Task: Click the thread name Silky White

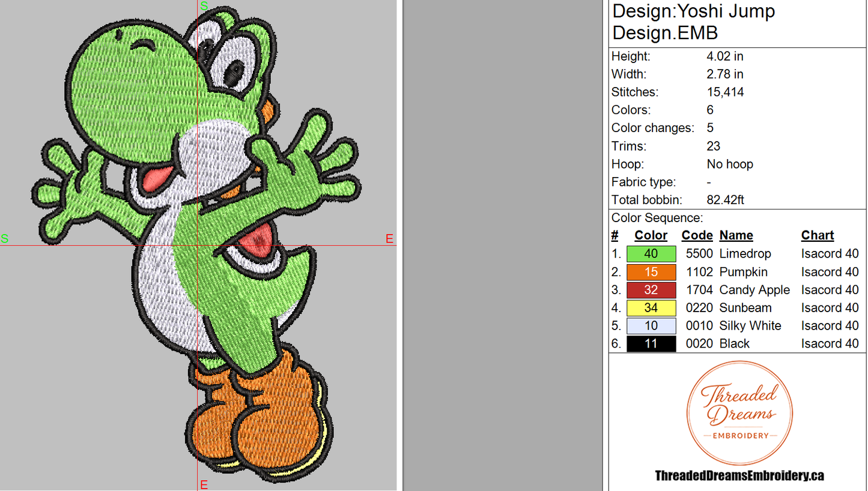Action: pyautogui.click(x=750, y=326)
